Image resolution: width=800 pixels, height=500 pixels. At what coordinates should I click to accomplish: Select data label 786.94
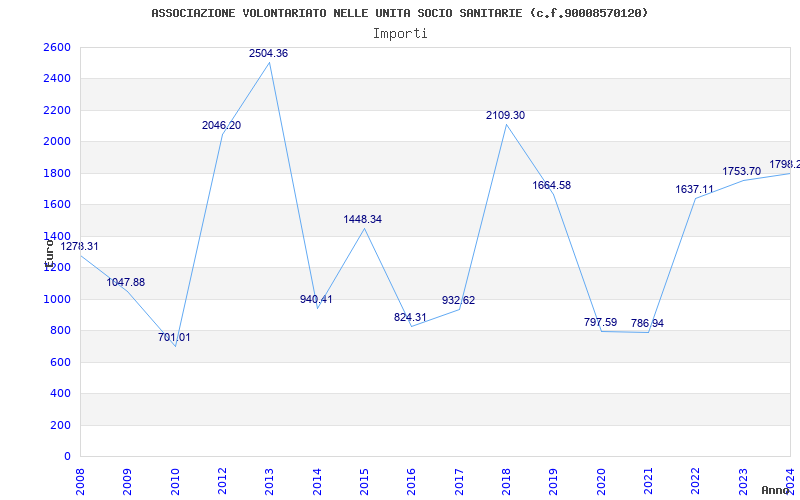point(647,323)
